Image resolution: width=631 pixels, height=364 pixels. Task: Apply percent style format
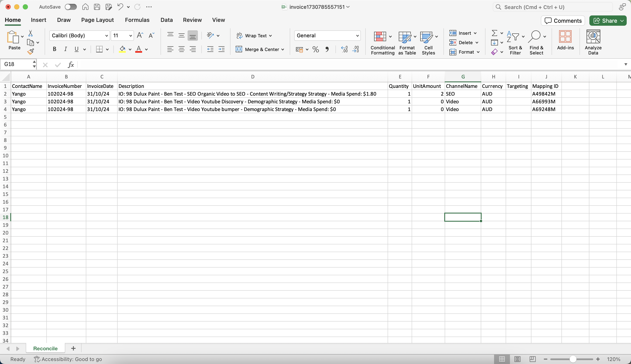(x=316, y=49)
